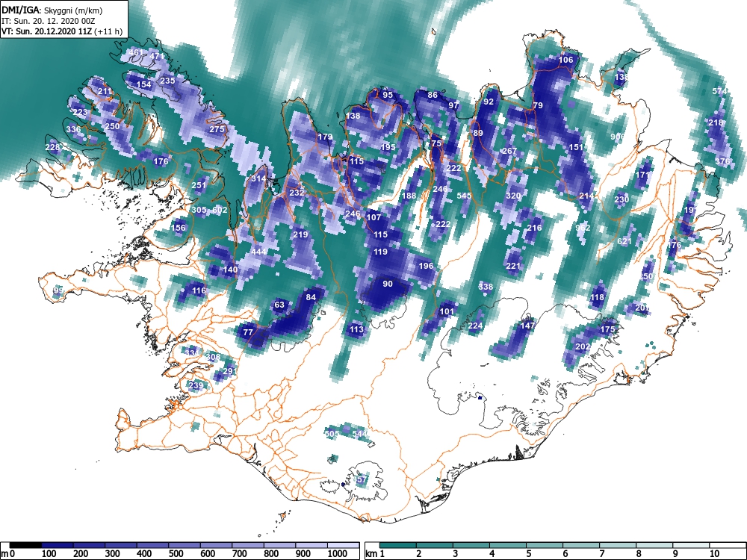Click the map value 79
Viewport: 747px width, 560px height.
[x=538, y=106]
